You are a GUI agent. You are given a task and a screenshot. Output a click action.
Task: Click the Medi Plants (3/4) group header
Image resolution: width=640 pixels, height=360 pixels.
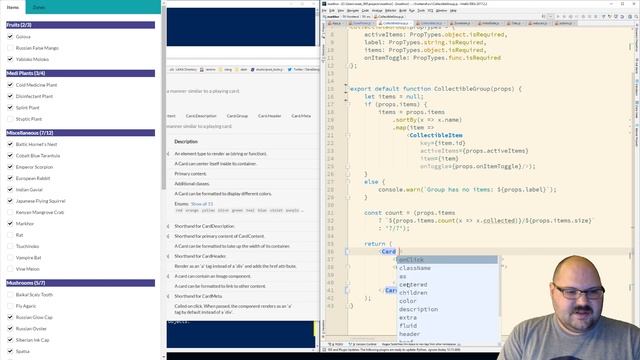click(x=80, y=73)
